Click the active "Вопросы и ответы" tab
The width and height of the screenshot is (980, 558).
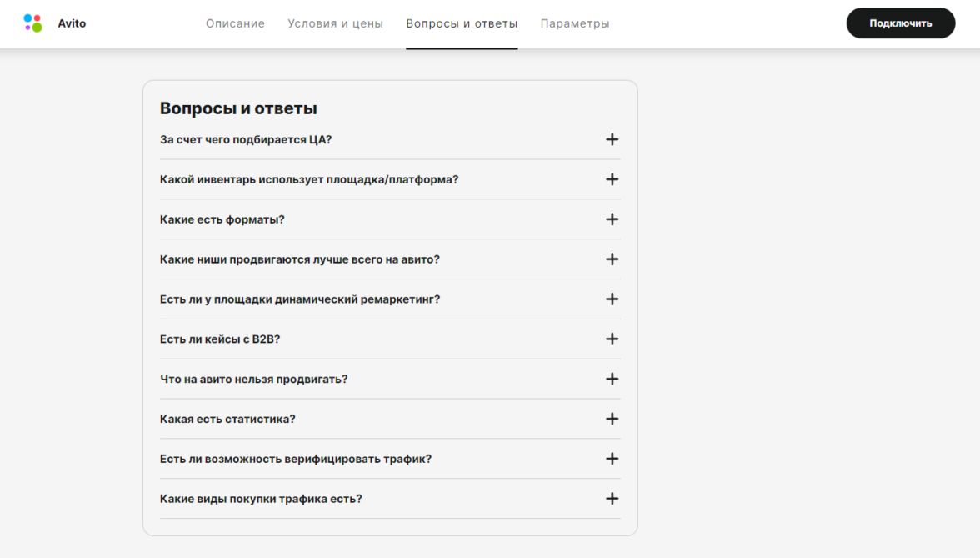point(462,23)
